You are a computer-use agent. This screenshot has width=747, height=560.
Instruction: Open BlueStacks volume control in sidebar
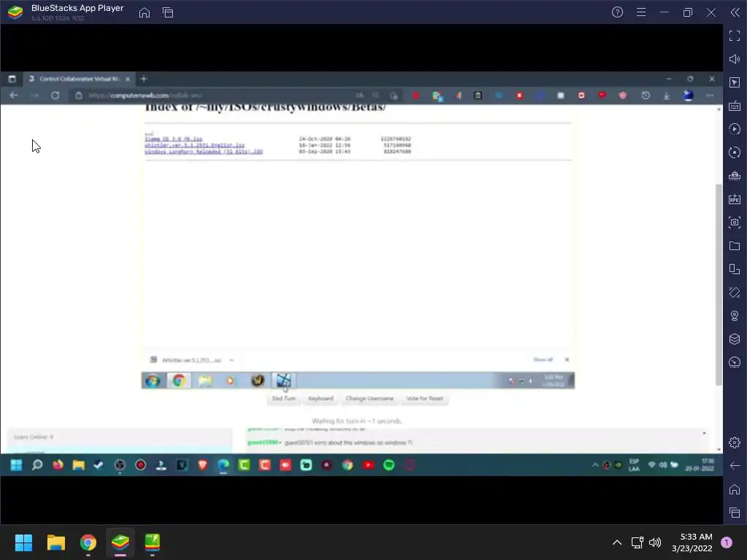pos(735,59)
